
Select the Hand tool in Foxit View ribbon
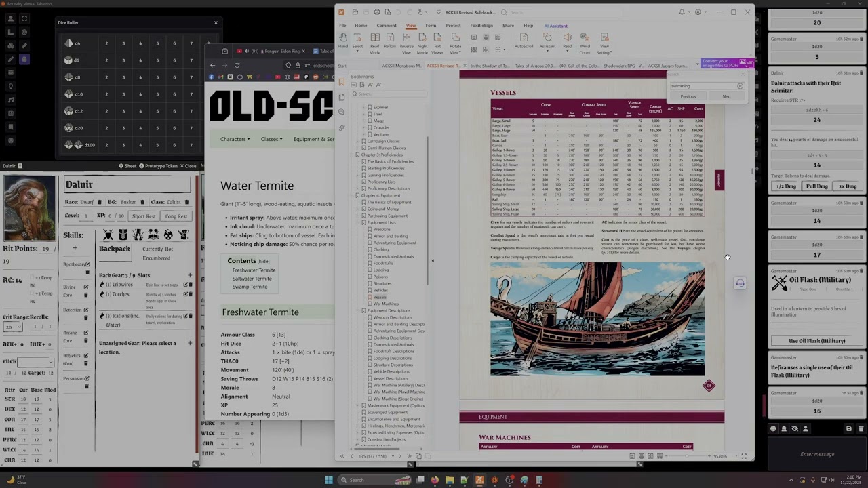[x=343, y=41]
